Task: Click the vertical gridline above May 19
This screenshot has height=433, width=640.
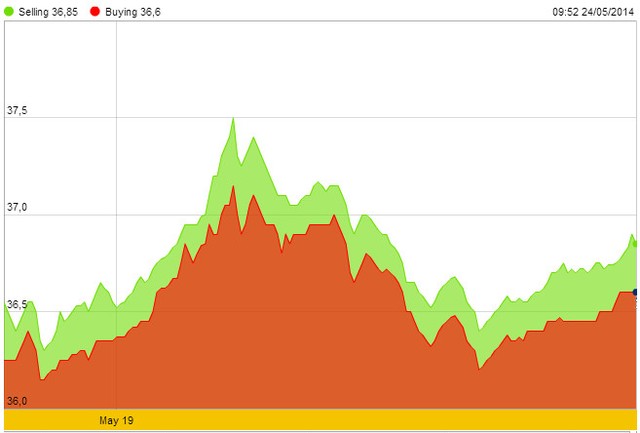Action: 117,200
